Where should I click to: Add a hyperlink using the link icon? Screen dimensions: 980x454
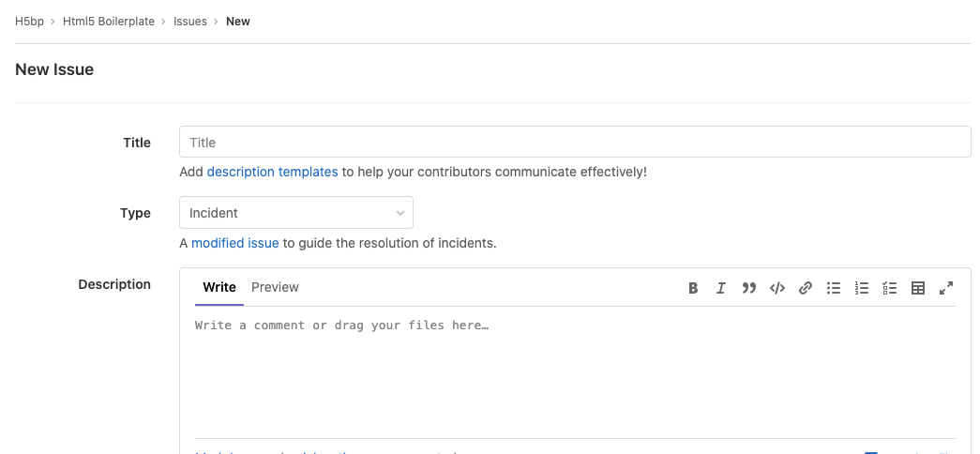805,288
